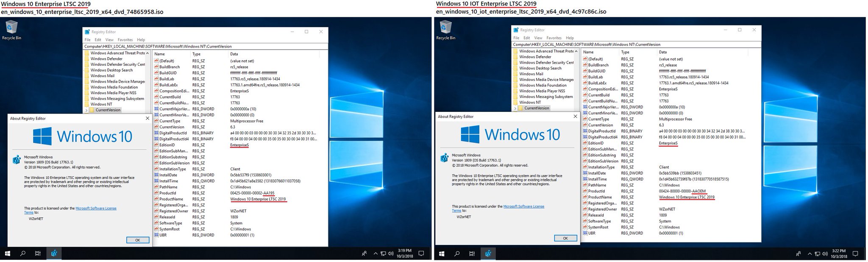Screen dimensions: 868x262
Task: Click BuildGUID value icon in right Registry Editor
Action: click(x=585, y=71)
